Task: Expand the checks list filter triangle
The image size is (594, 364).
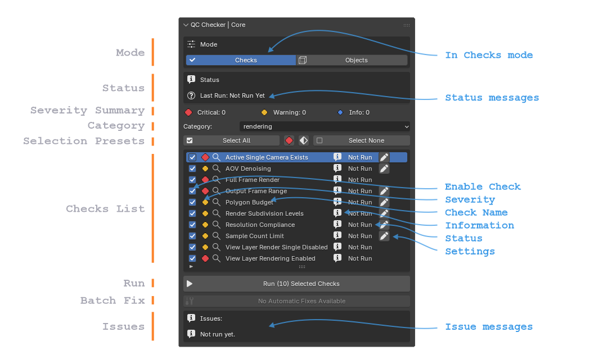Action: point(191,267)
